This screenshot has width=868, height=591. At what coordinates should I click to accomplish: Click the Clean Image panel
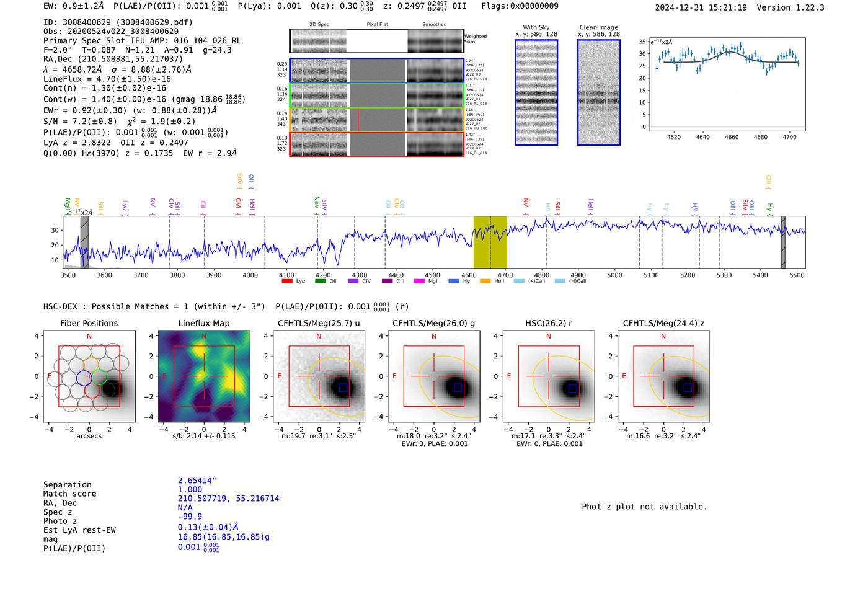click(599, 92)
